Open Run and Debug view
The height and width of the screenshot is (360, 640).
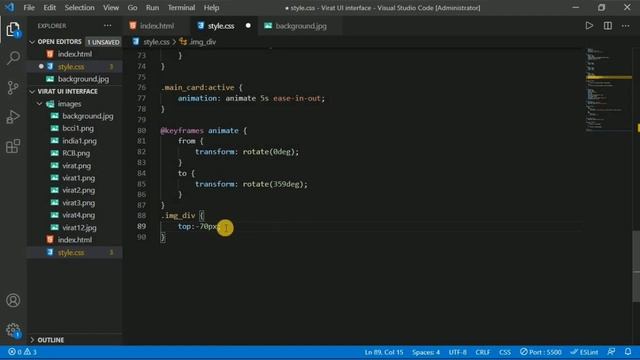13,117
